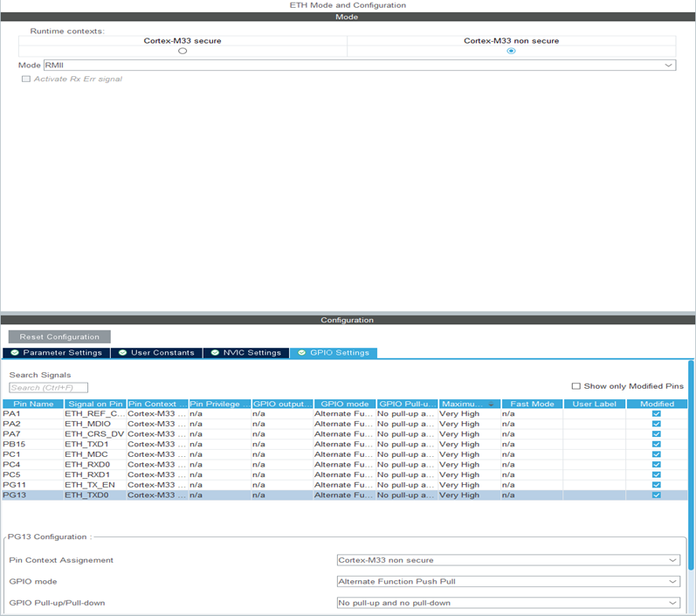The image size is (696, 616).
Task: Sort by GPIO Pull-up column header
Action: tap(408, 404)
